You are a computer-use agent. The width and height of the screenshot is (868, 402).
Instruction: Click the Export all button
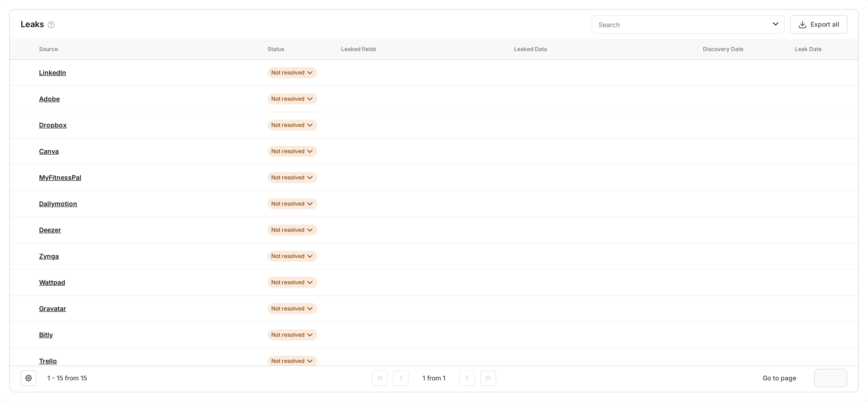click(819, 24)
